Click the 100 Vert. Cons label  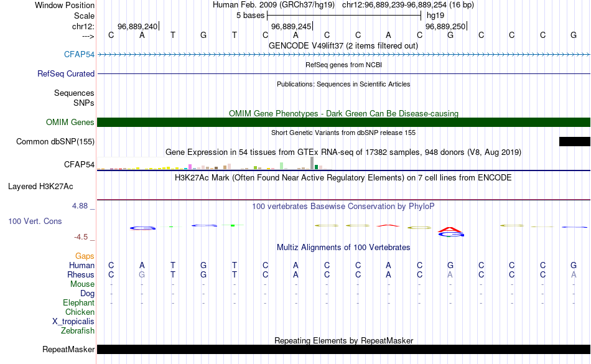click(35, 221)
